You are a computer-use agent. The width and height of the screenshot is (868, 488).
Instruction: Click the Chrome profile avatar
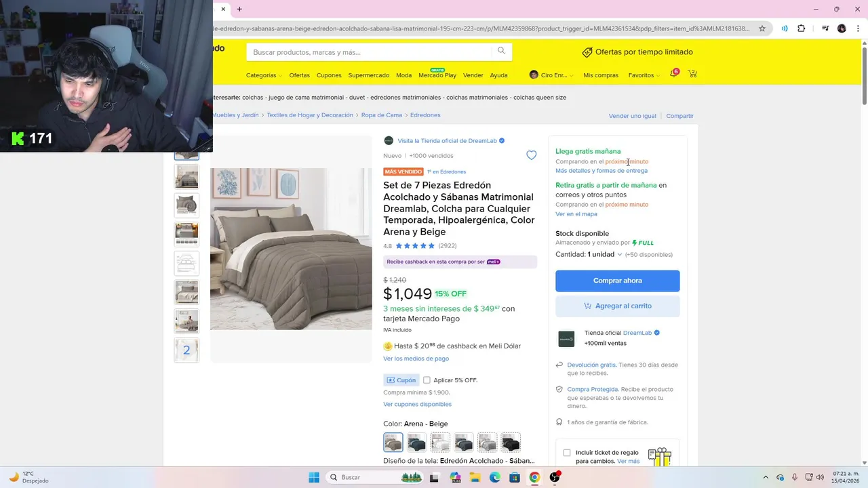(842, 28)
